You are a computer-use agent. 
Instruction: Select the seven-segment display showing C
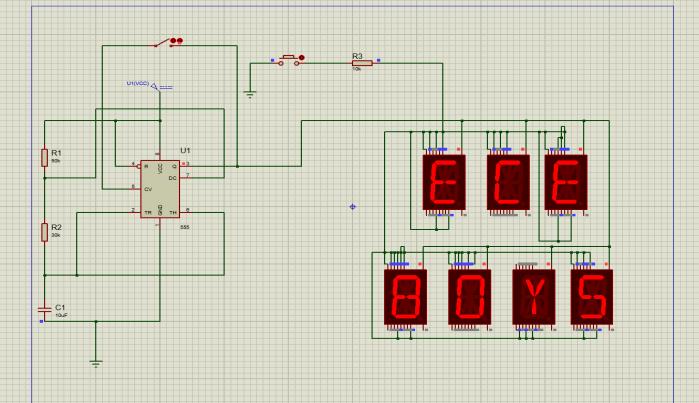click(508, 182)
